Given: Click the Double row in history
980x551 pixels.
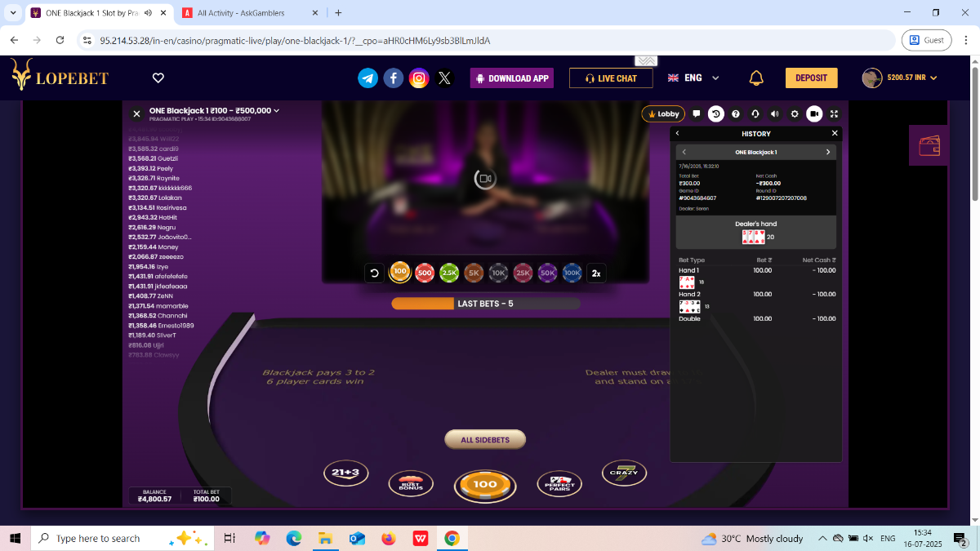Looking at the screenshot, I should click(757, 318).
